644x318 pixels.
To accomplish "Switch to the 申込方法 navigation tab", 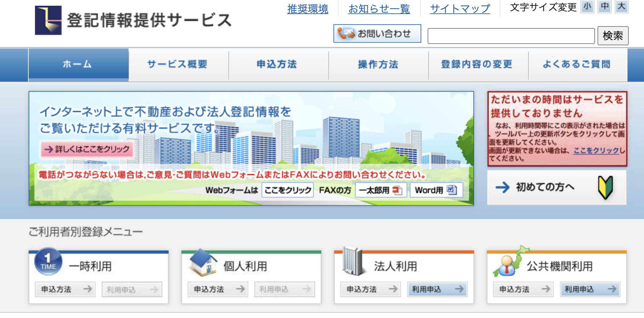I will pyautogui.click(x=277, y=64).
